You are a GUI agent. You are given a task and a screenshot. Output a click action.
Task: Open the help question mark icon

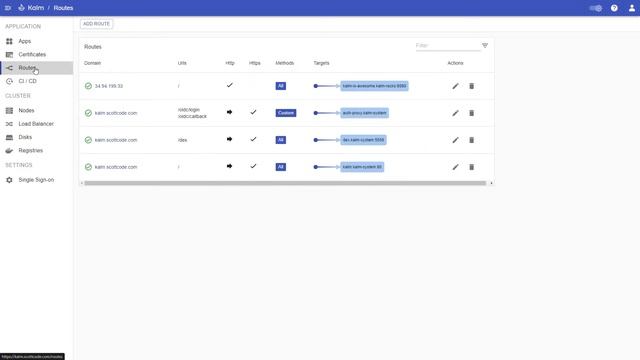tap(614, 8)
